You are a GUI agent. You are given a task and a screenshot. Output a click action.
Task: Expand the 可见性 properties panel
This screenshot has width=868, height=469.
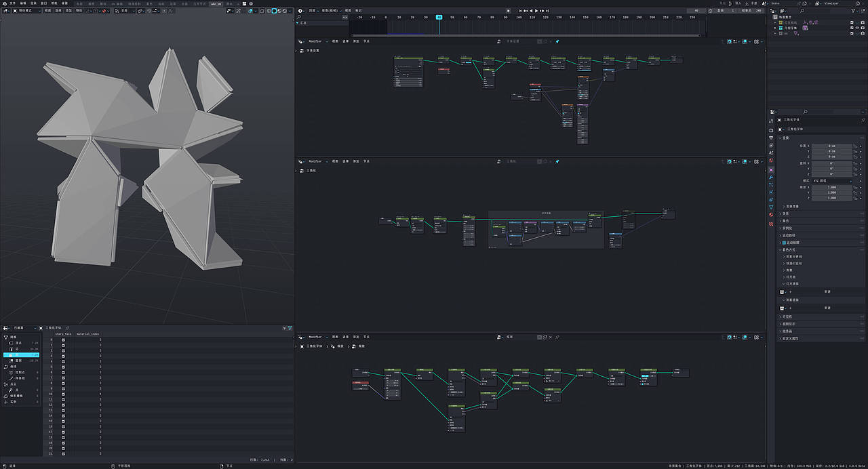(x=785, y=316)
